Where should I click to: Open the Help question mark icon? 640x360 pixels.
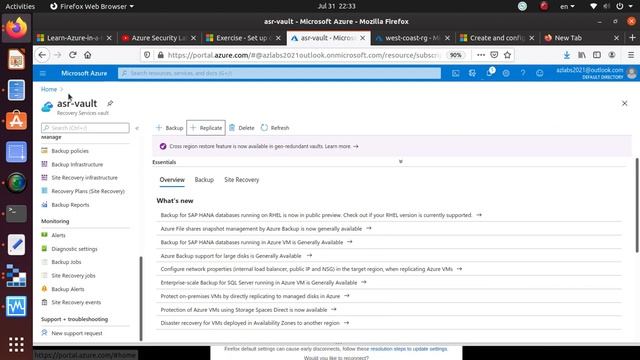[523, 73]
